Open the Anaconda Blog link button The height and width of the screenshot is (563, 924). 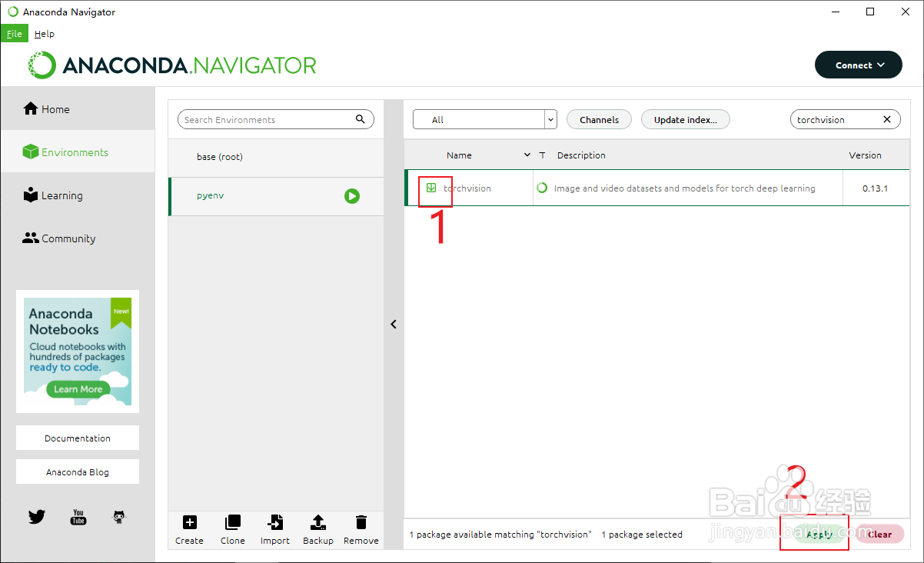tap(78, 471)
